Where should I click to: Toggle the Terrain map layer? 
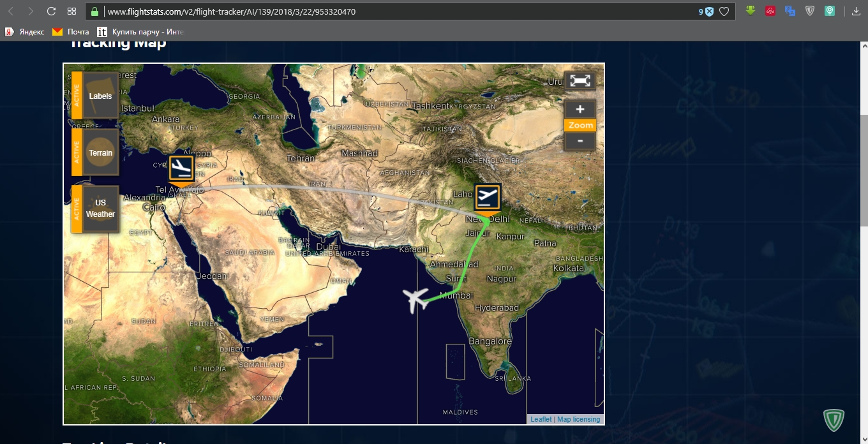tap(100, 153)
